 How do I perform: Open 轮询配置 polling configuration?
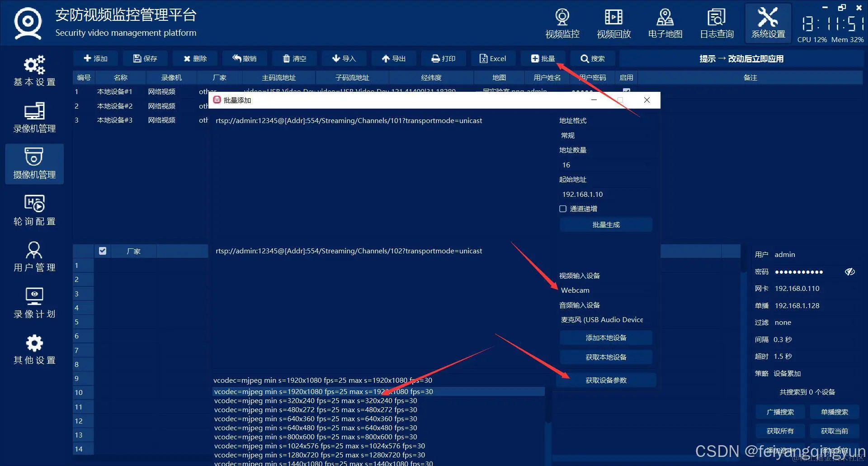click(34, 210)
